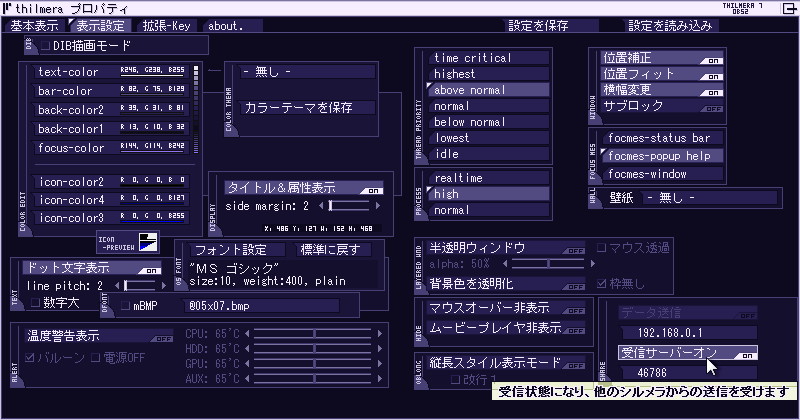Click the exit icon in the title bar

pos(789,8)
